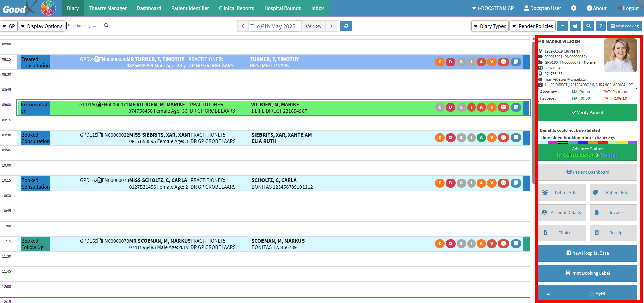Click the note icon on the Turner booking
Viewport: 644px width, 303px height.
click(516, 62)
